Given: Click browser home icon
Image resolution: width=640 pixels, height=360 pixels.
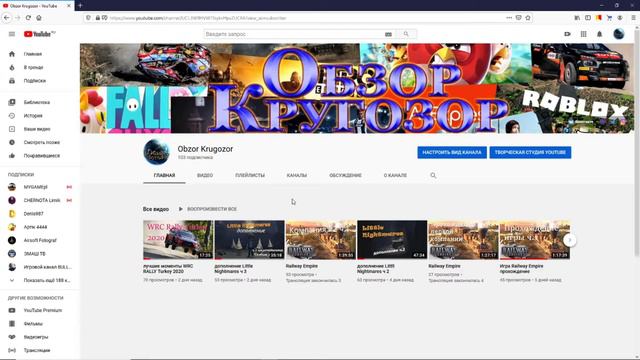Looking at the screenshot, I should [39, 18].
